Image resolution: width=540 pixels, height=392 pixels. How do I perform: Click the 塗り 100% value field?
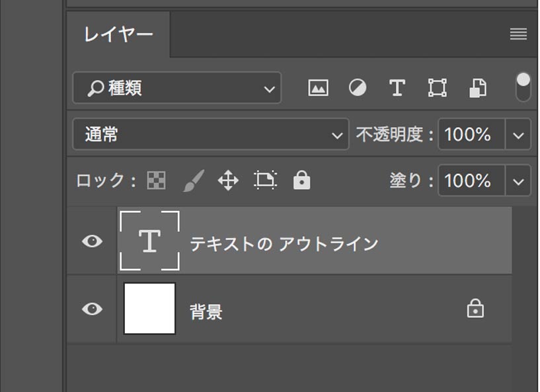(x=471, y=180)
